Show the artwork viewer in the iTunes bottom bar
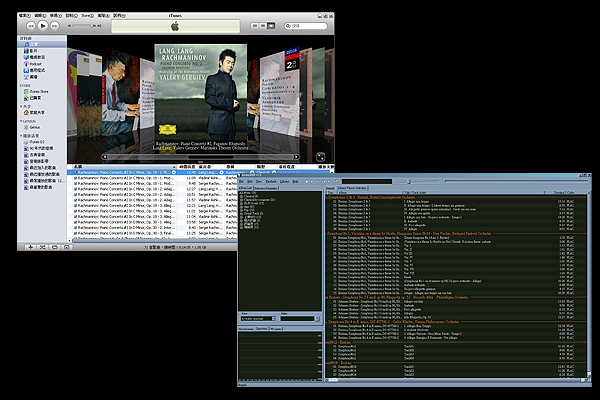The width and height of the screenshot is (600, 400). click(x=66, y=247)
